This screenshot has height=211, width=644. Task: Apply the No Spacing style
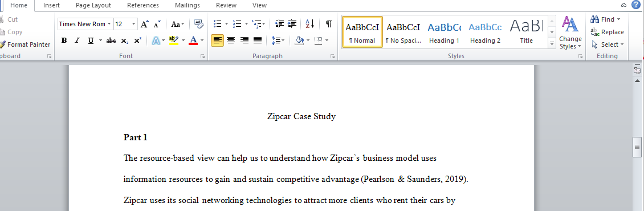pyautogui.click(x=403, y=32)
